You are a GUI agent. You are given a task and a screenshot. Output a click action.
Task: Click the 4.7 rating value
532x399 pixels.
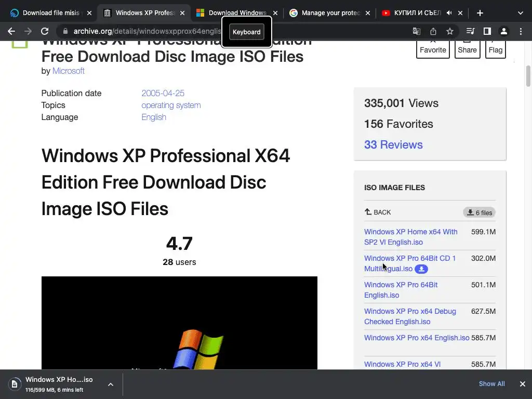click(x=179, y=243)
